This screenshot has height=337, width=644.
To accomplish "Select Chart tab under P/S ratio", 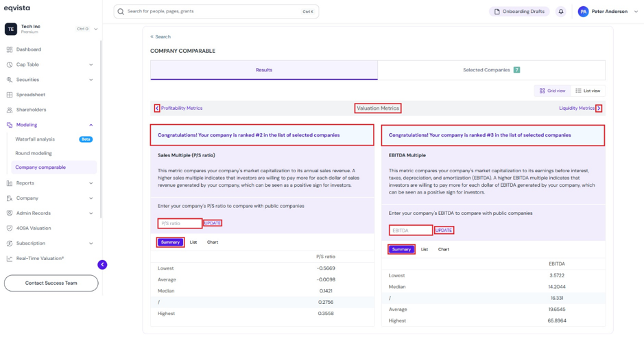I will coord(213,242).
